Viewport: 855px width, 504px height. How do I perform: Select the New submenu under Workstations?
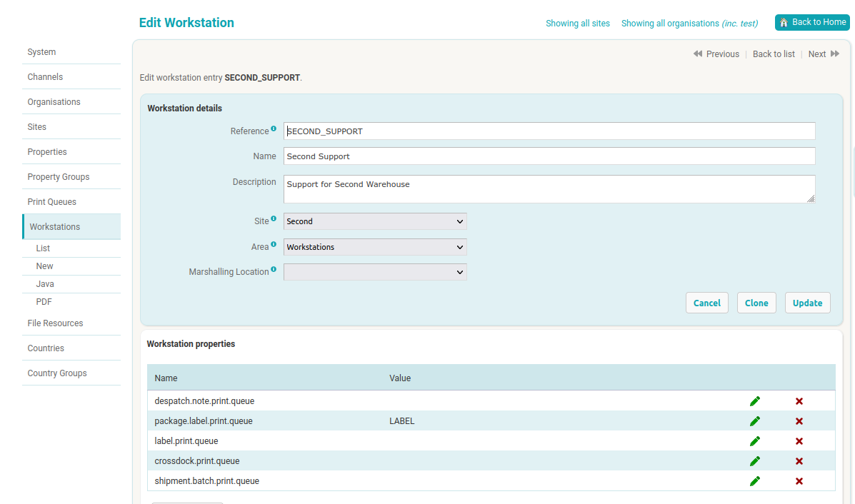[x=45, y=266]
